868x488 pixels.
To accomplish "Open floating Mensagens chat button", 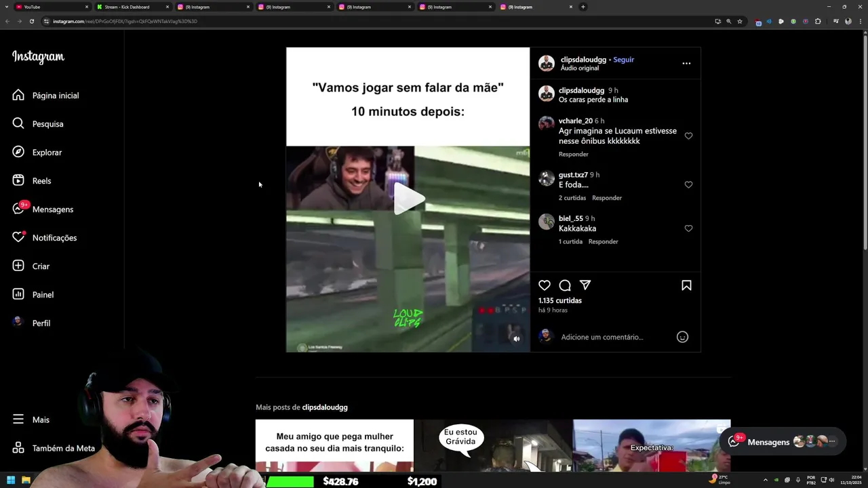I will pyautogui.click(x=783, y=441).
